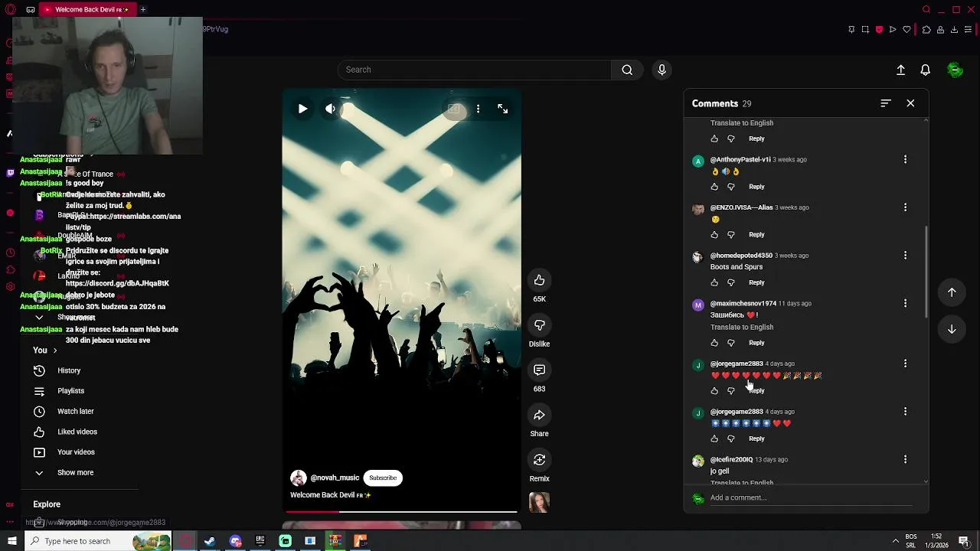
Task: Go to previous Short with up arrow
Action: (x=952, y=292)
